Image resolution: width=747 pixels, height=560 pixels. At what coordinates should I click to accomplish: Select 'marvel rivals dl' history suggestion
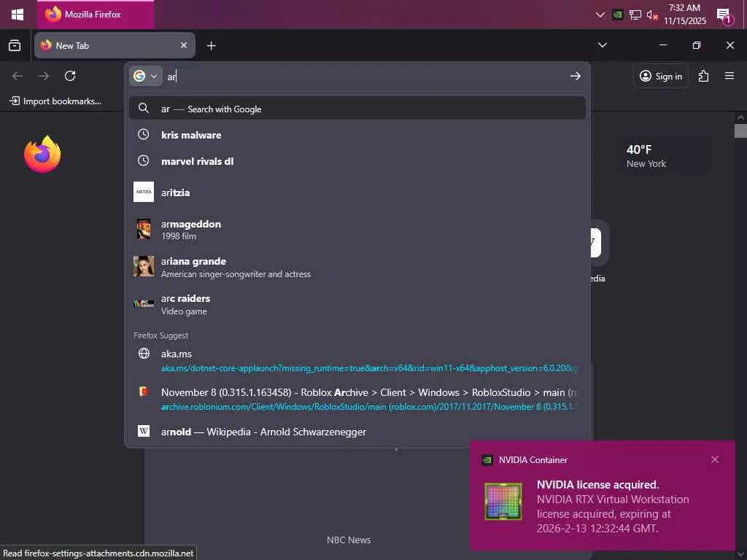(357, 161)
